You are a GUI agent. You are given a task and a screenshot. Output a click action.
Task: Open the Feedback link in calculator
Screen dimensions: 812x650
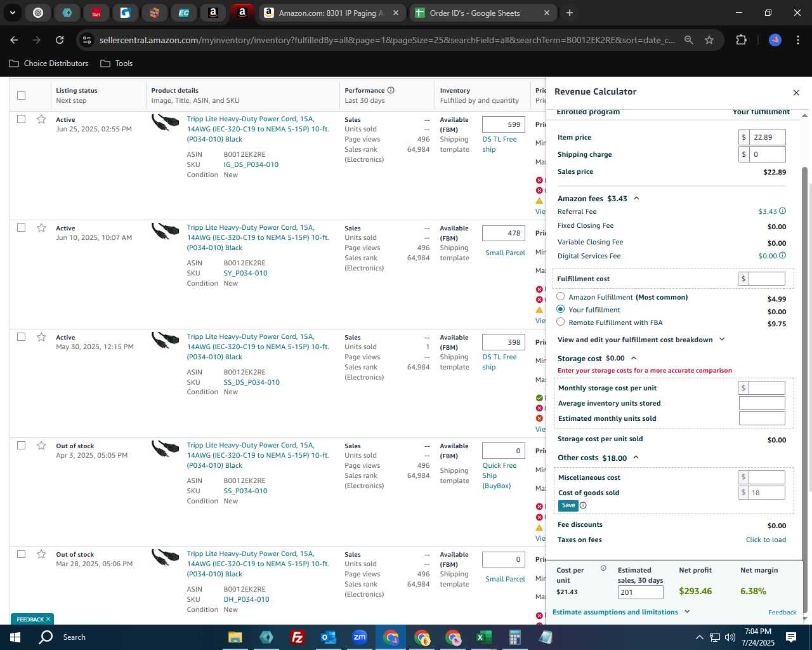782,612
